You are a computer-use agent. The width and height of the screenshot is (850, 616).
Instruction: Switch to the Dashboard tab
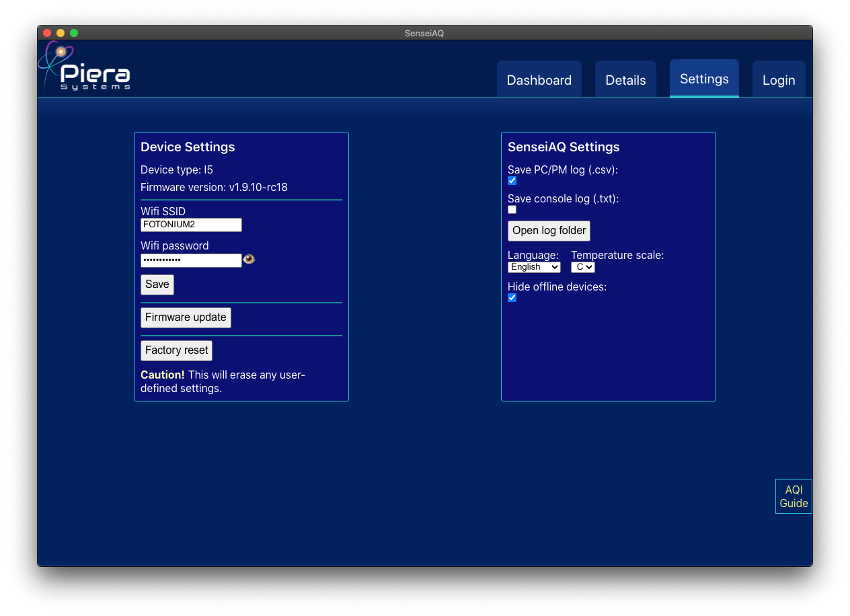click(539, 80)
